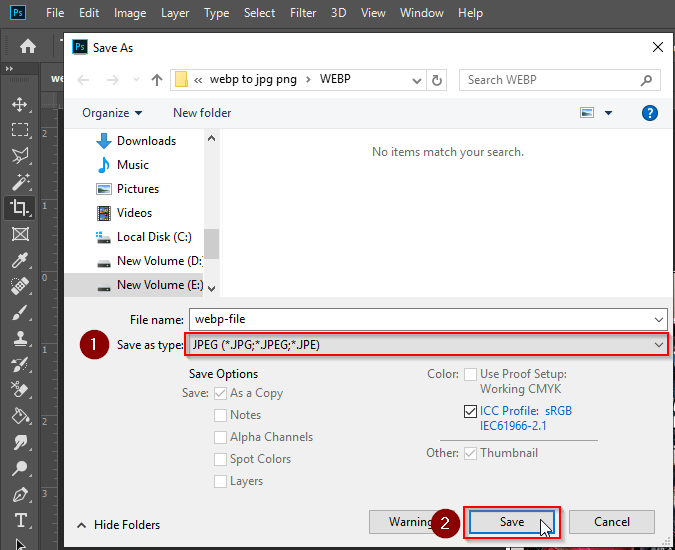Toggle the Alpha Channels checkbox

(220, 437)
